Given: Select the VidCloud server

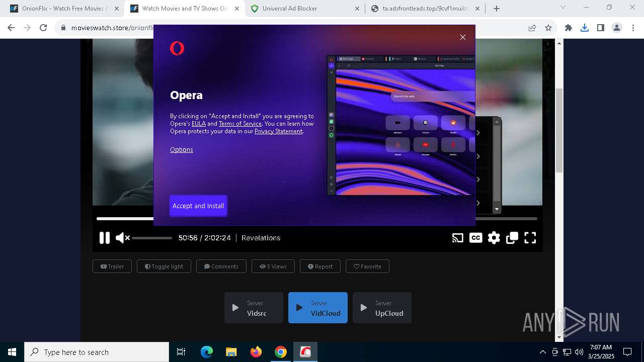Looking at the screenshot, I should click(318, 308).
